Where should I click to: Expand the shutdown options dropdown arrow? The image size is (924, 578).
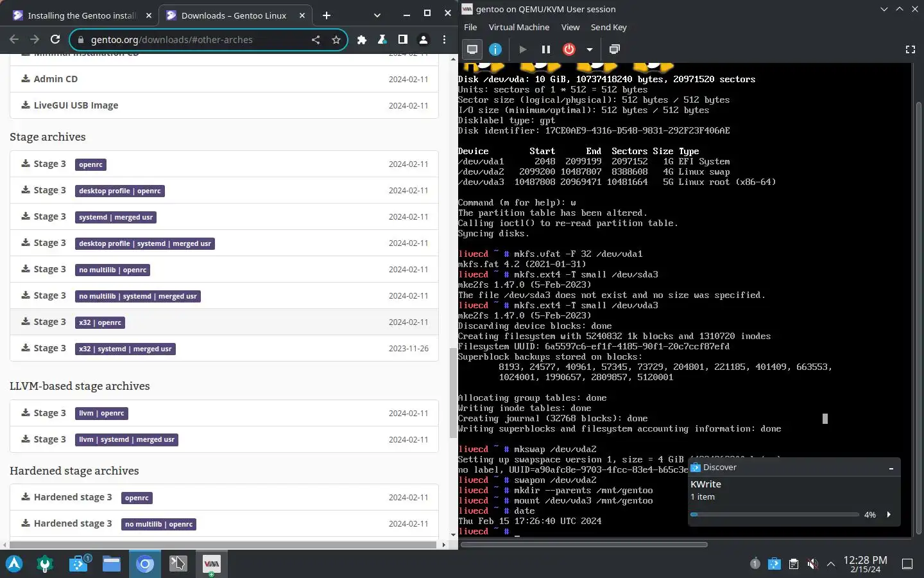pyautogui.click(x=589, y=49)
